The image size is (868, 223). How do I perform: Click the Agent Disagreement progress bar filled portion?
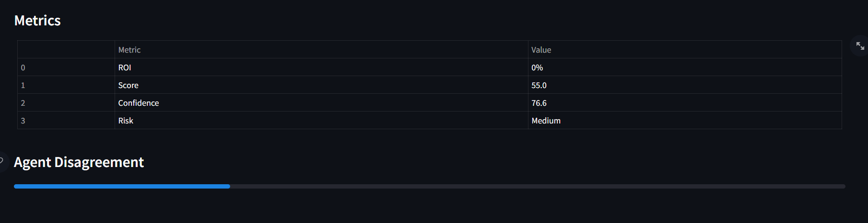122,186
